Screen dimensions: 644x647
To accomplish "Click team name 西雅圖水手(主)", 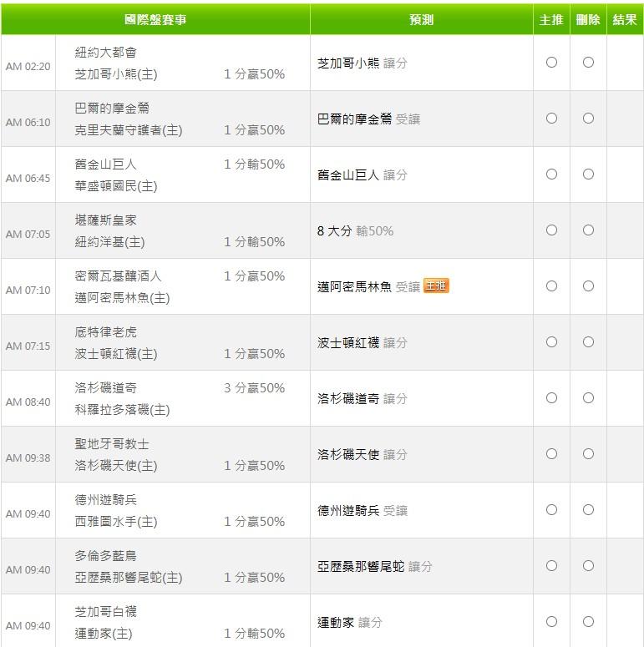I will coord(116,522).
